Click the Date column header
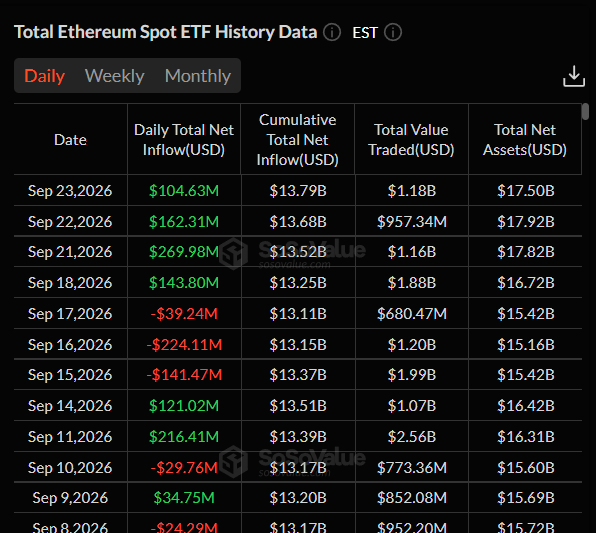The width and height of the screenshot is (596, 533). (70, 140)
